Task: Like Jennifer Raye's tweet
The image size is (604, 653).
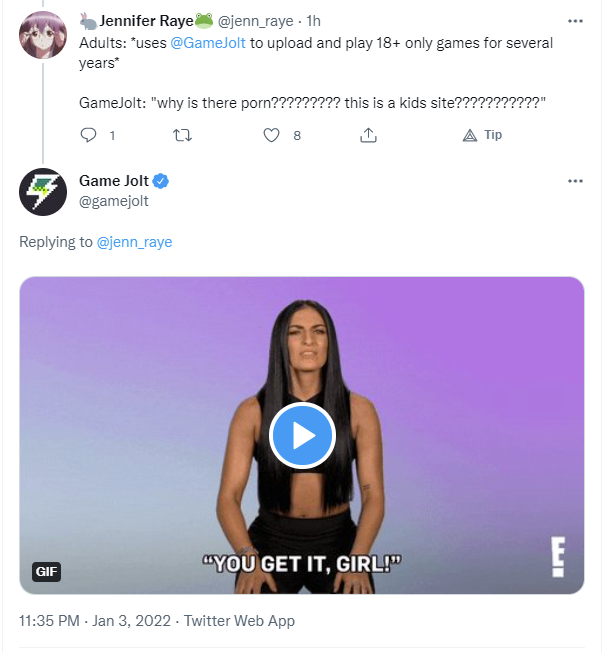Action: [272, 135]
